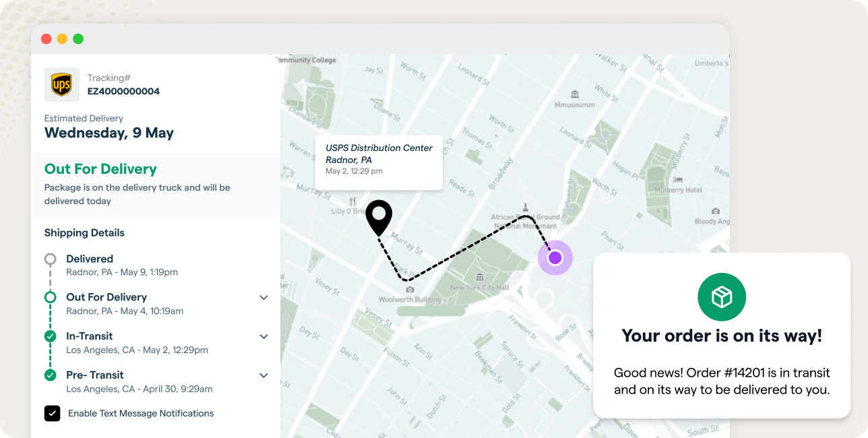Image resolution: width=868 pixels, height=438 pixels.
Task: Click the In-Transit green checkmark marker
Action: coord(50,336)
